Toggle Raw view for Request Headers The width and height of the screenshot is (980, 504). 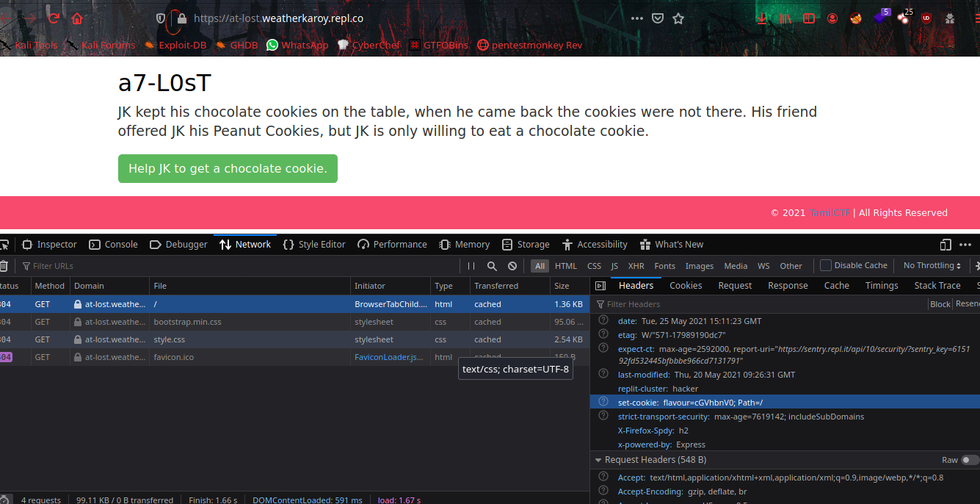pyautogui.click(x=970, y=460)
